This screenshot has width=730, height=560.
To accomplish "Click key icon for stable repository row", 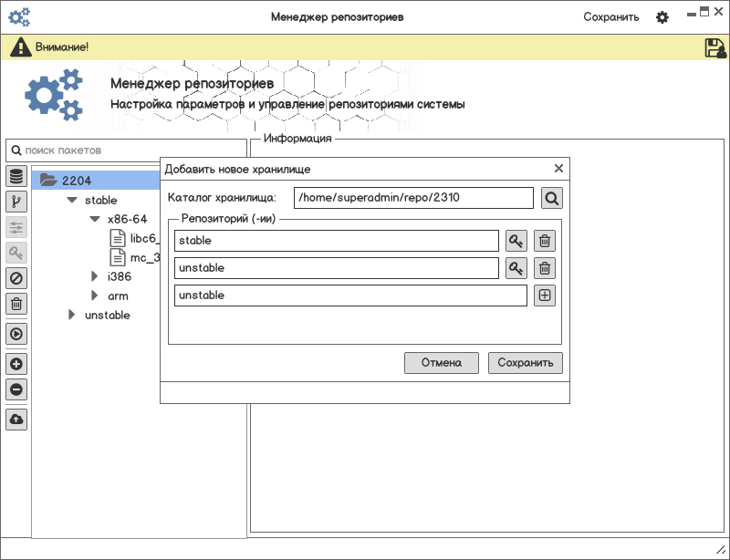I will click(x=516, y=241).
